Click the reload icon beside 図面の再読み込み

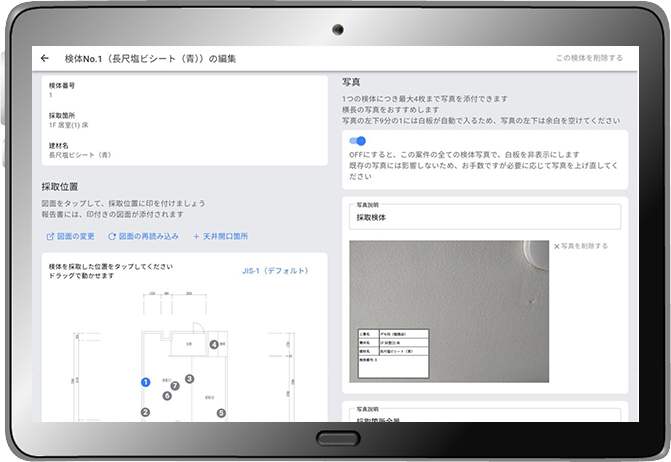(112, 237)
